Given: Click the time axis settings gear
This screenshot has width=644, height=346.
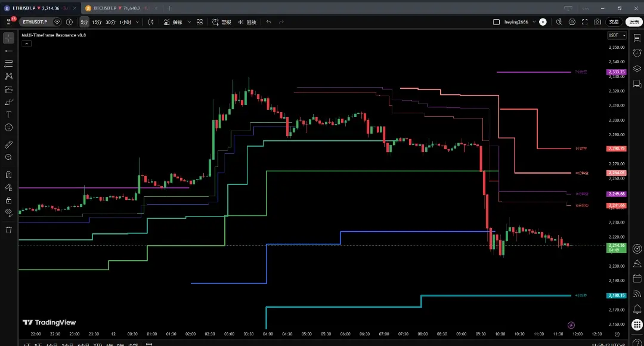Looking at the screenshot, I should point(617,334).
